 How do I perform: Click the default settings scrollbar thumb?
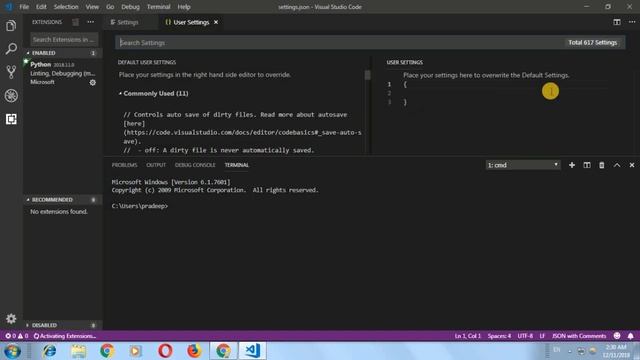pos(368,75)
